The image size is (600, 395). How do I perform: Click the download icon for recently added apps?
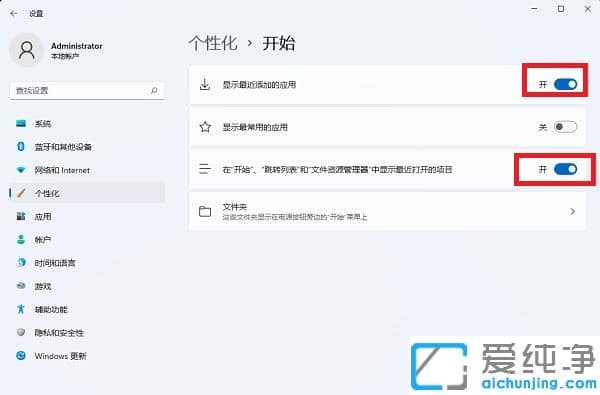click(205, 85)
